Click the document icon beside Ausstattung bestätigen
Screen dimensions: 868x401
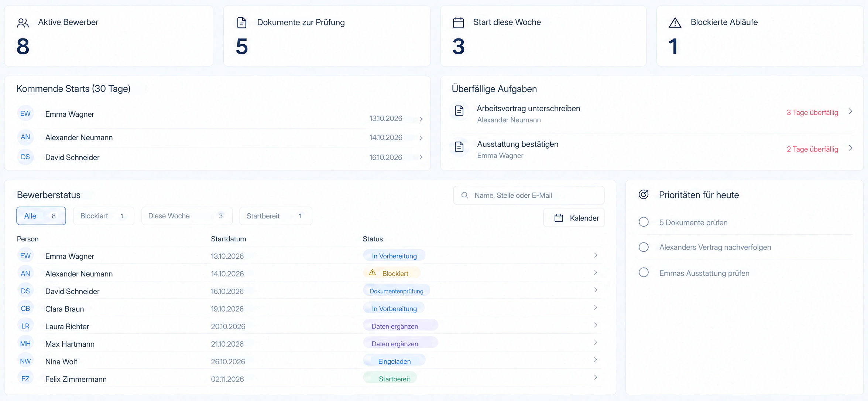459,147
